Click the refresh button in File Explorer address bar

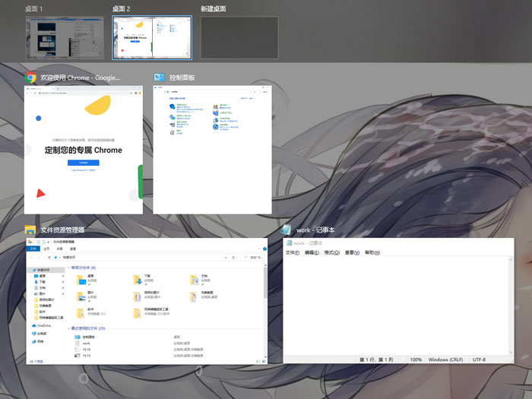(x=233, y=258)
